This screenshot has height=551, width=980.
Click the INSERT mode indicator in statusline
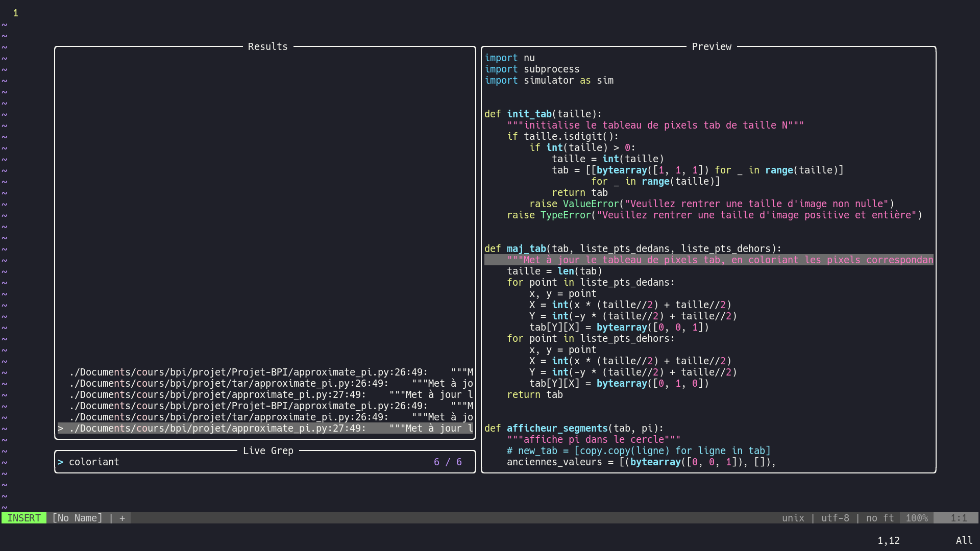click(x=24, y=518)
